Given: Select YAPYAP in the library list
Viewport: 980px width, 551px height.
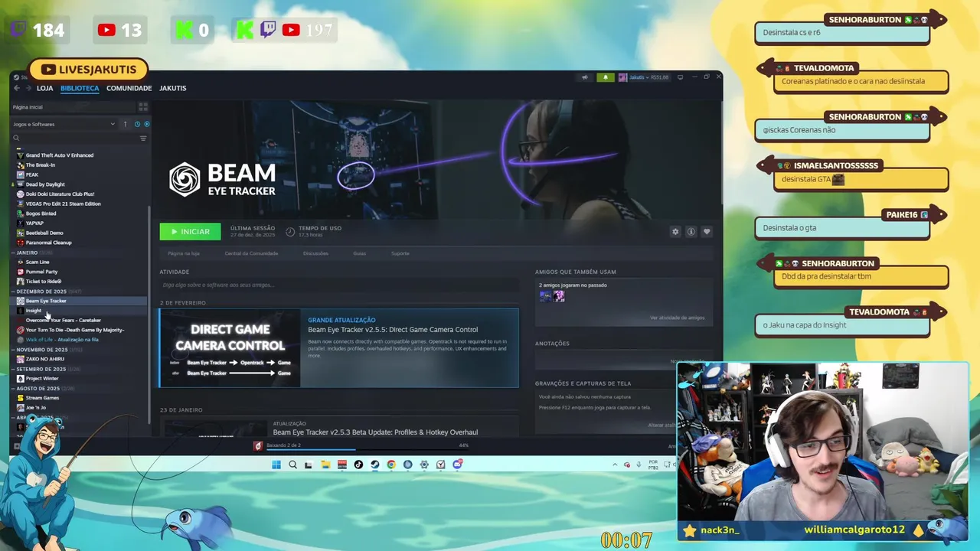Looking at the screenshot, I should pos(31,223).
